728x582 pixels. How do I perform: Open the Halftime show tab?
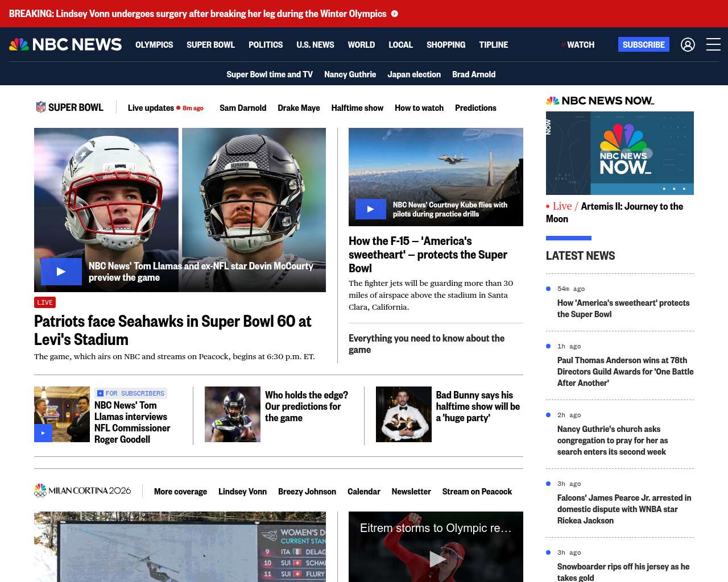pos(357,108)
